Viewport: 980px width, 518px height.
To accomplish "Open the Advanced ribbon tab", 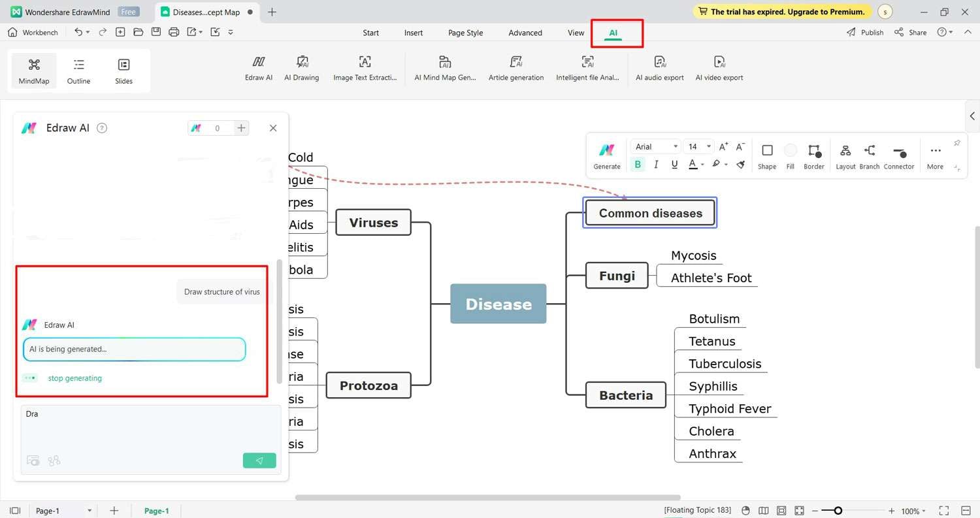I will pyautogui.click(x=525, y=33).
